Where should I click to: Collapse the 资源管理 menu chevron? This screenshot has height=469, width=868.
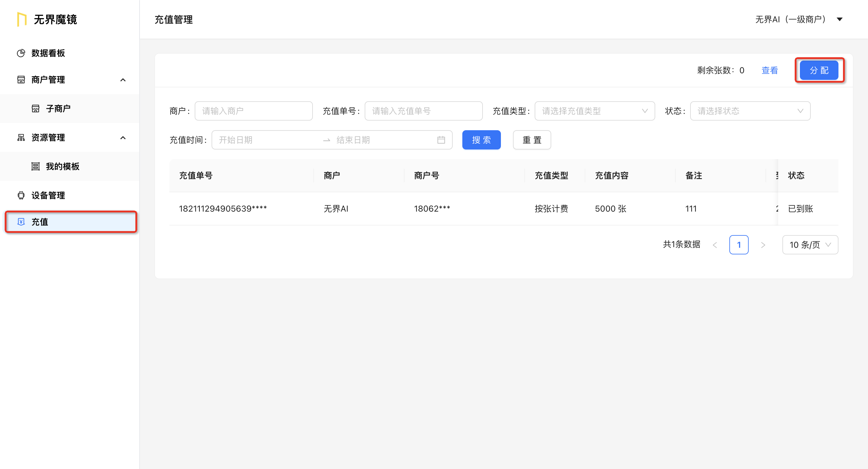(123, 138)
